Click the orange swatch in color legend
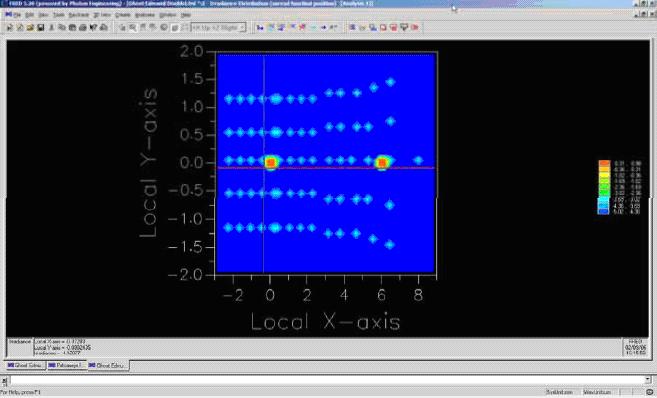 (604, 163)
